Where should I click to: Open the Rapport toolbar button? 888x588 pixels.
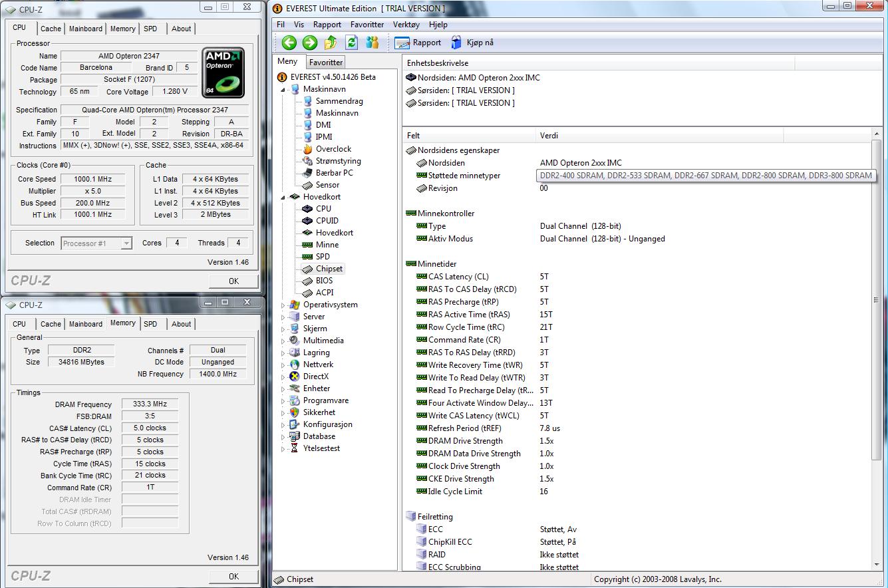418,43
